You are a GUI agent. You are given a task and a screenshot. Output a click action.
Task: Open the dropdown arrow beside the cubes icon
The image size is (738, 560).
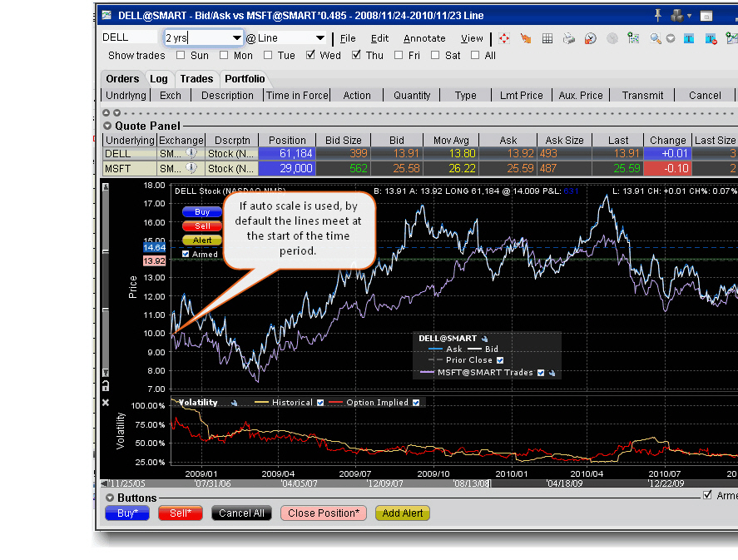690,16
